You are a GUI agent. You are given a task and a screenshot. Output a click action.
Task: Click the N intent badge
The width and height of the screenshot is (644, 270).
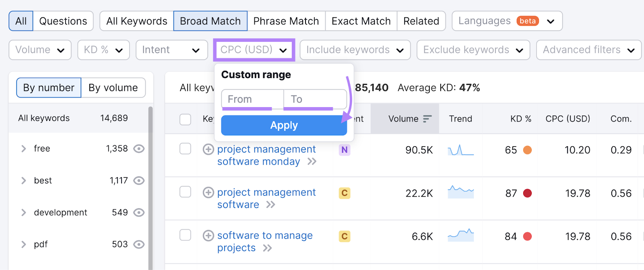click(345, 150)
